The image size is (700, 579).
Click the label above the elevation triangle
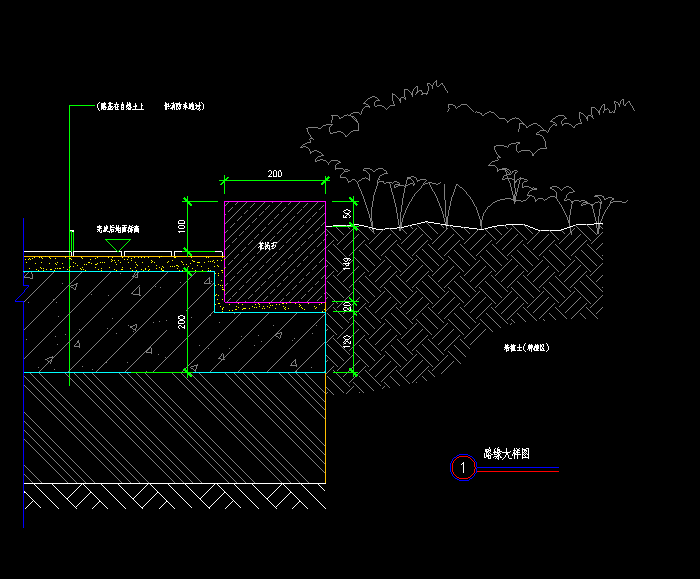coord(118,229)
